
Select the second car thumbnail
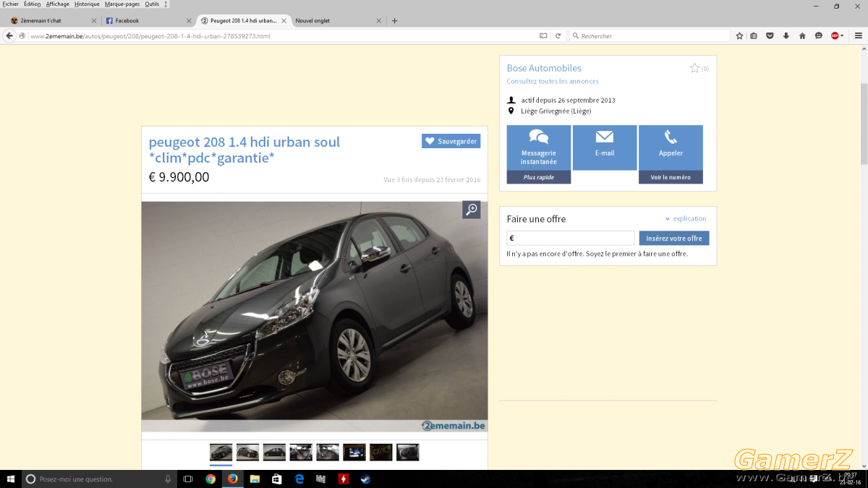click(x=247, y=453)
